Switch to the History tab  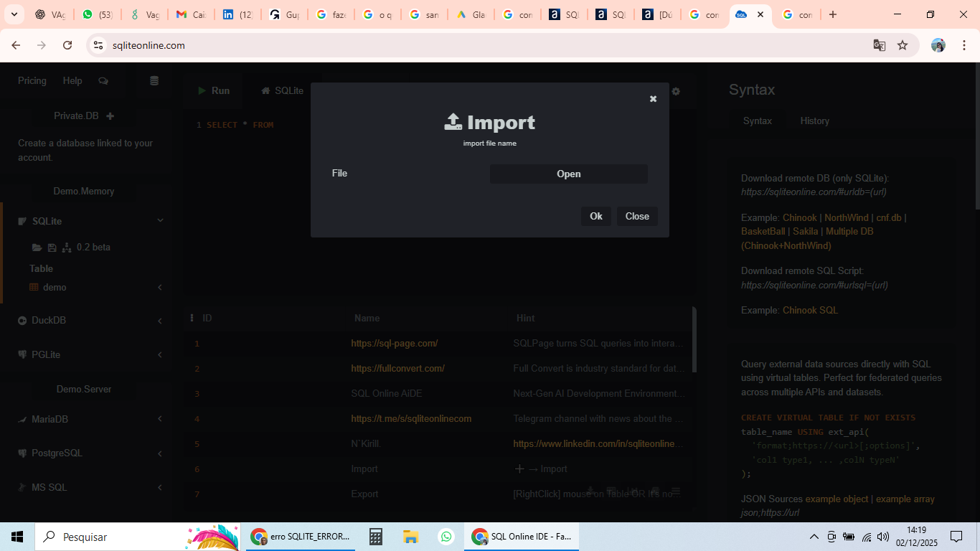tap(815, 121)
